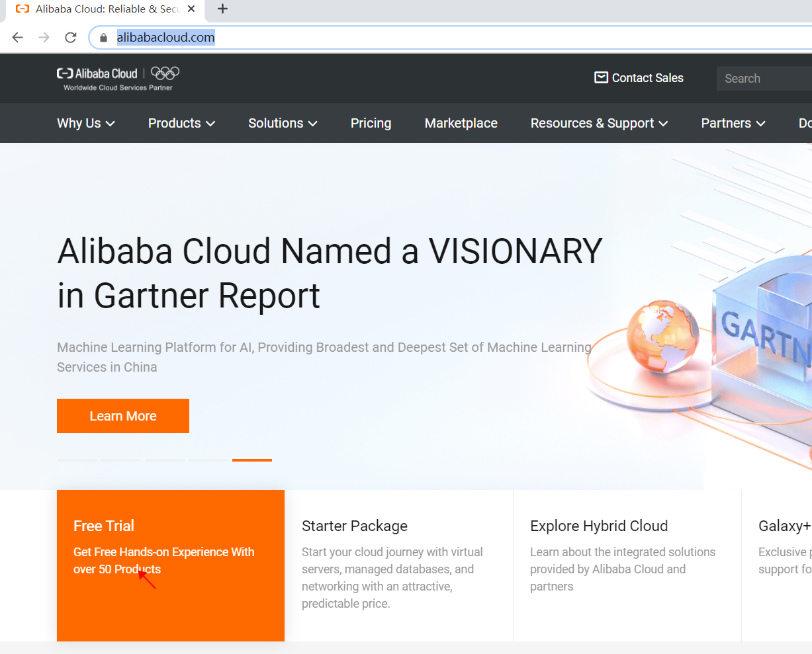Open the Marketplace page
Screen dimensions: 812x654
point(461,123)
